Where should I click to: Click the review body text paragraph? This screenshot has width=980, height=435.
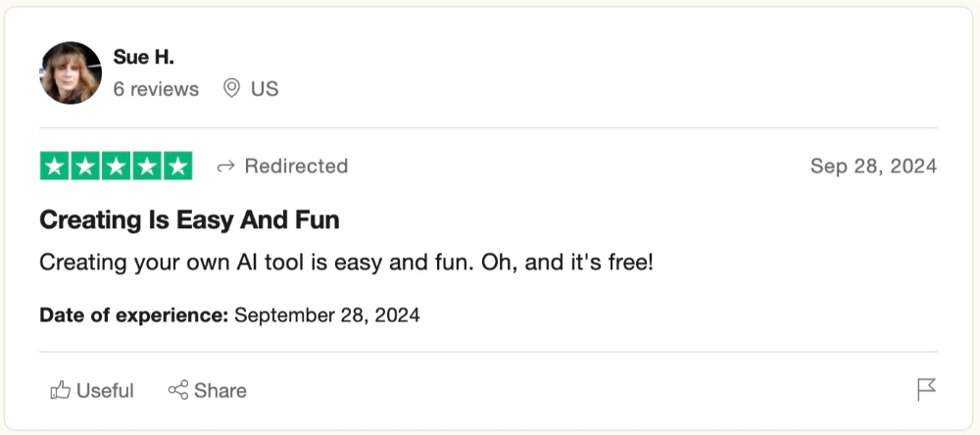(346, 264)
